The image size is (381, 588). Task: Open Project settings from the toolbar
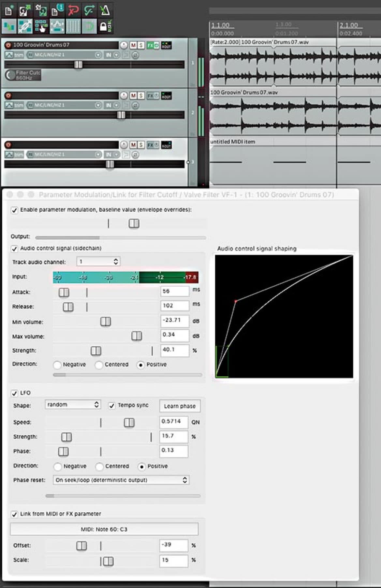point(57,10)
